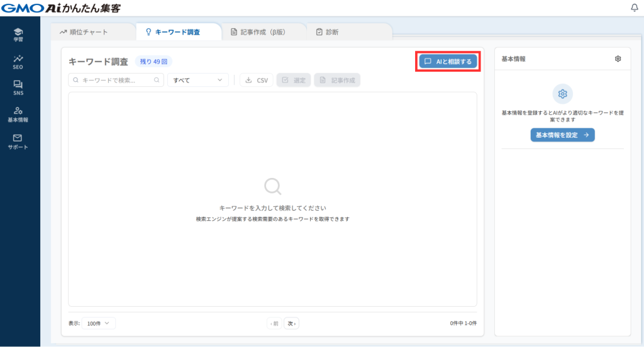
Task: Open the 学習 section in sidebar
Action: 18,35
